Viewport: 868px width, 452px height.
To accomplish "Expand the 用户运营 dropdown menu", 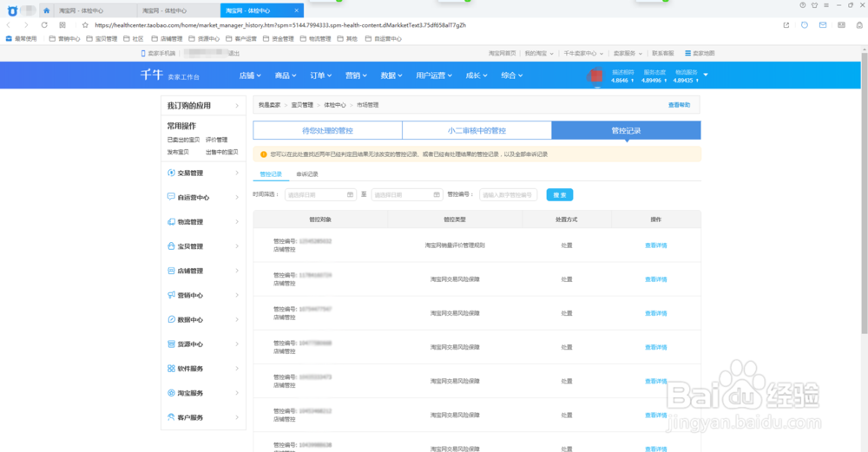I will coord(434,75).
